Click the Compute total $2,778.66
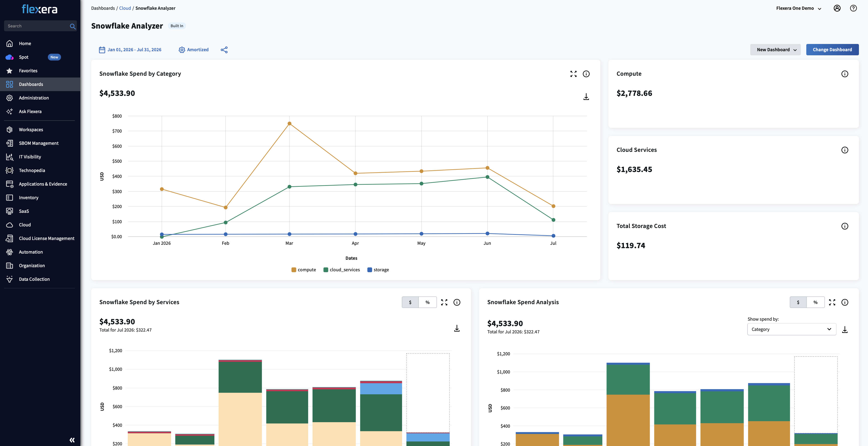This screenshot has width=868, height=446. click(x=634, y=93)
